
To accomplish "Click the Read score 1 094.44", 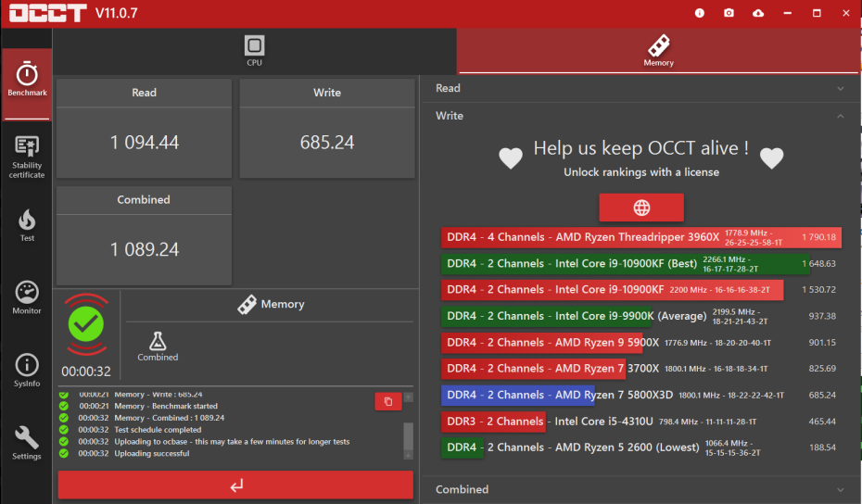I will [145, 143].
